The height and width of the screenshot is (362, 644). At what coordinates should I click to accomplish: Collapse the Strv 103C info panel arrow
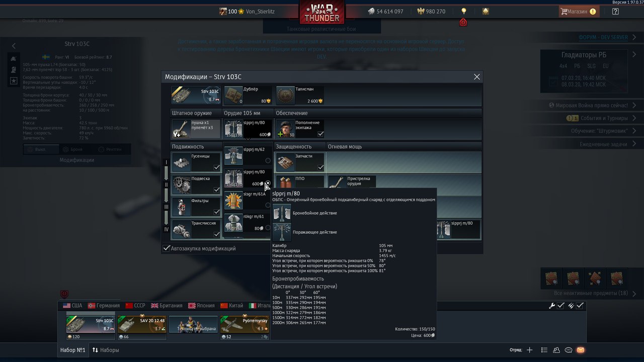tap(14, 45)
